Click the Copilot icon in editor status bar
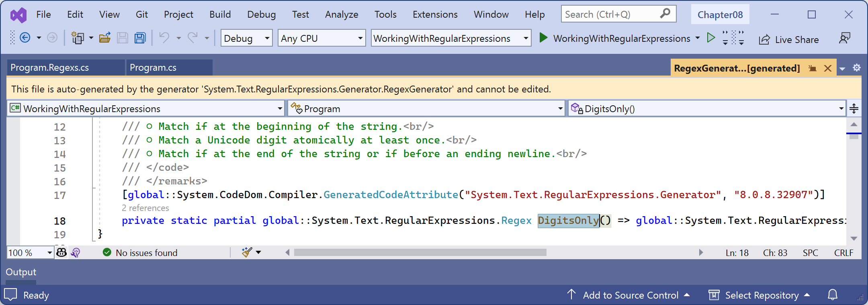Image resolution: width=868 pixels, height=305 pixels. coord(61,252)
